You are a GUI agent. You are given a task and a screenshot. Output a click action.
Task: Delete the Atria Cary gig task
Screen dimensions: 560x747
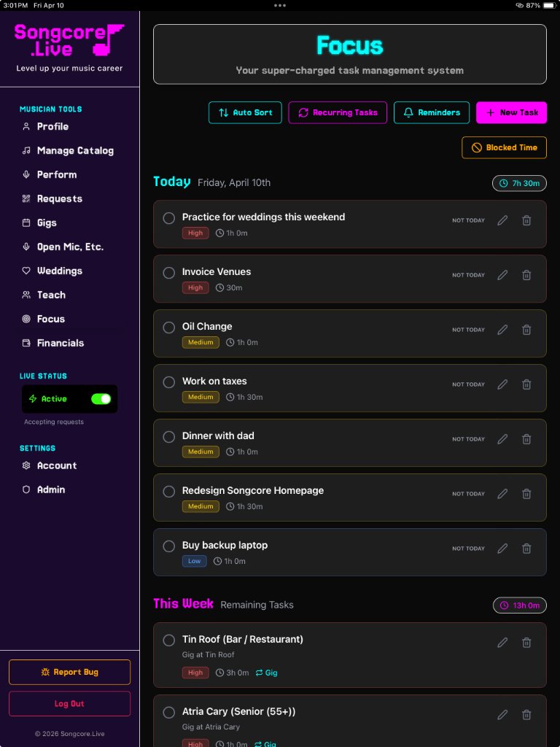pyautogui.click(x=526, y=715)
